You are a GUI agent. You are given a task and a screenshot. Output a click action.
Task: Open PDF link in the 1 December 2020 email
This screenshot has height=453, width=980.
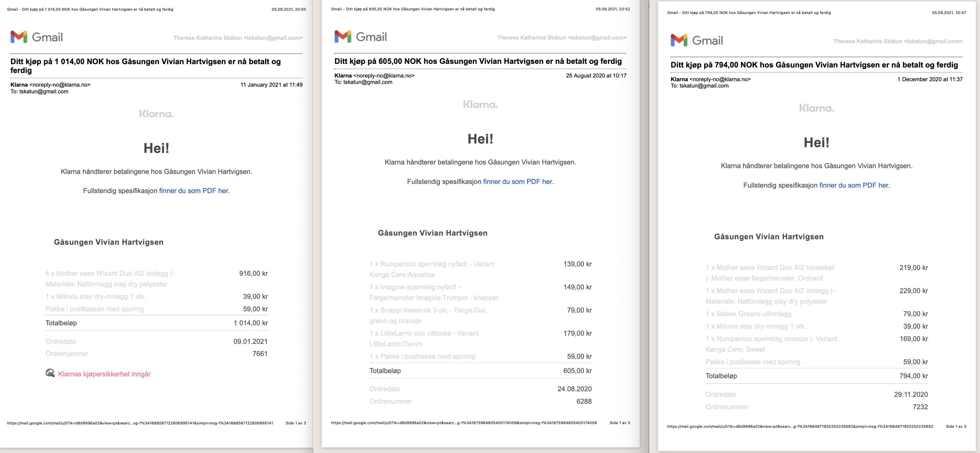point(854,185)
